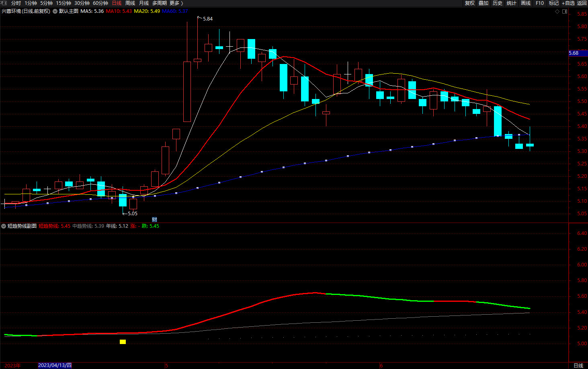Click the 短趋势线: 5.45 value
The height and width of the screenshot is (369, 588).
(x=55, y=226)
